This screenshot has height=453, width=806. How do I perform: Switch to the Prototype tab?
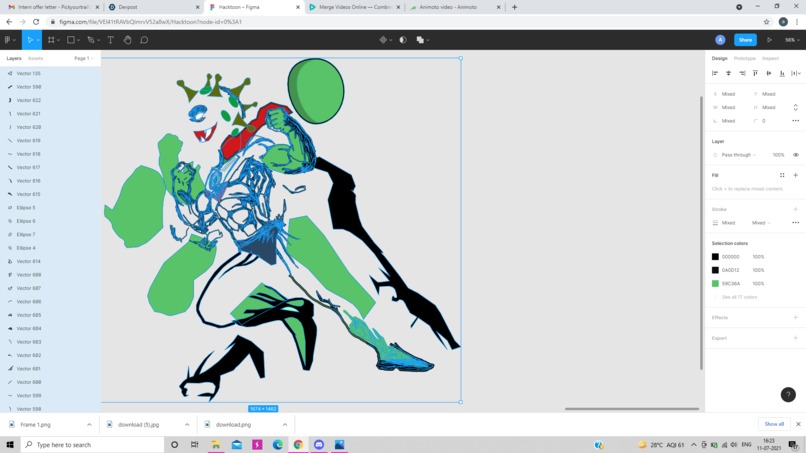745,58
